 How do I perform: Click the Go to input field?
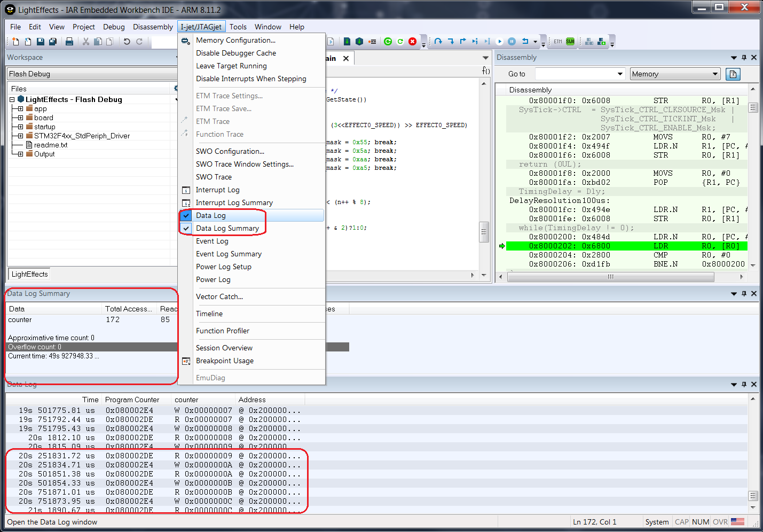576,74
